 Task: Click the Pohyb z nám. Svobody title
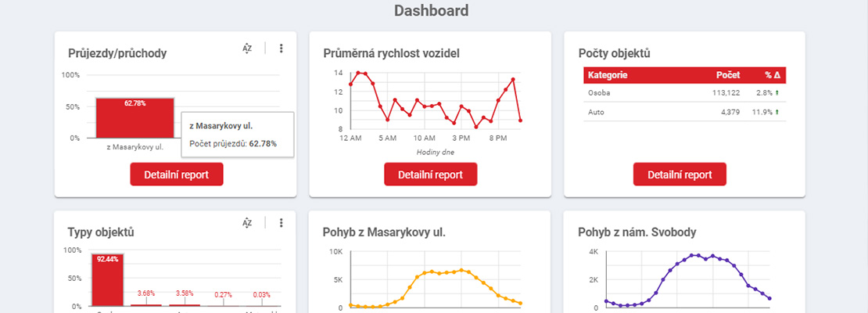pos(637,232)
